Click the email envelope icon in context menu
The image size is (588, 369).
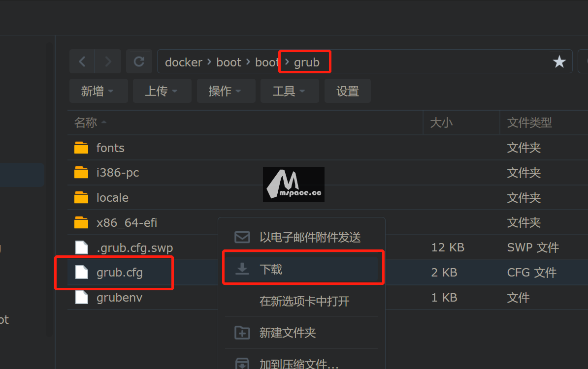[x=242, y=237]
